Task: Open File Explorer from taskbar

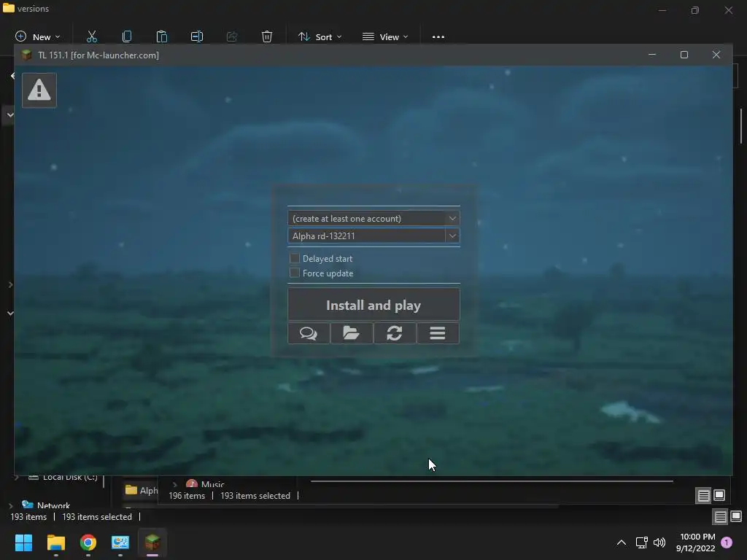Action: [55, 542]
